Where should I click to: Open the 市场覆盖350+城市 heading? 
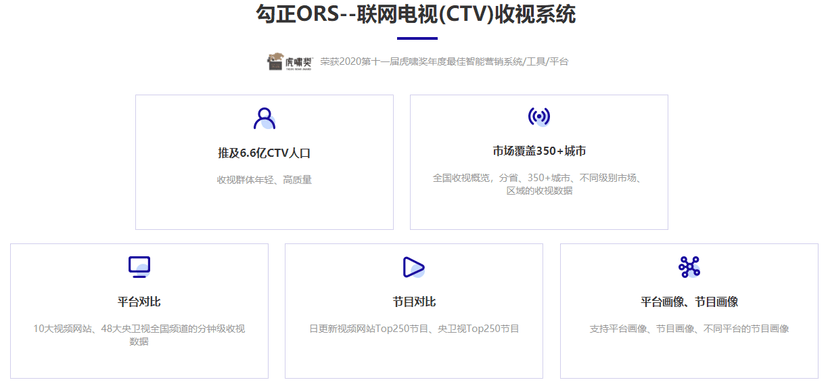pyautogui.click(x=539, y=151)
